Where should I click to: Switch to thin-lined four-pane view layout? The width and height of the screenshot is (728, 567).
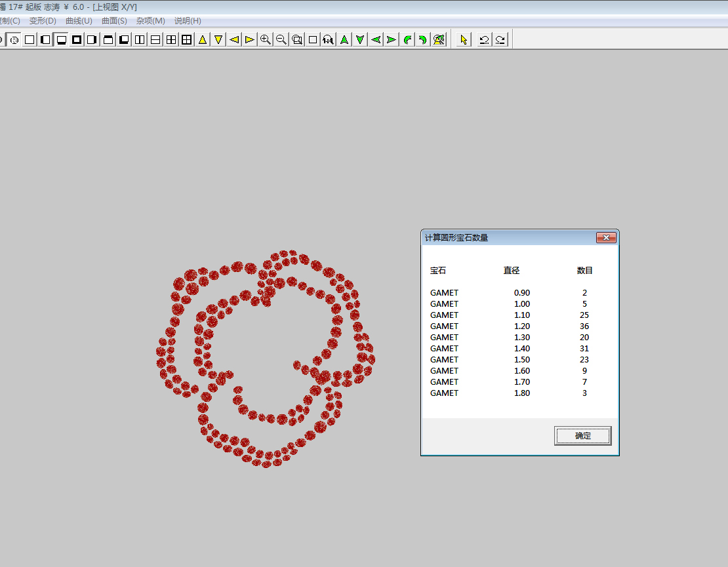coord(171,39)
